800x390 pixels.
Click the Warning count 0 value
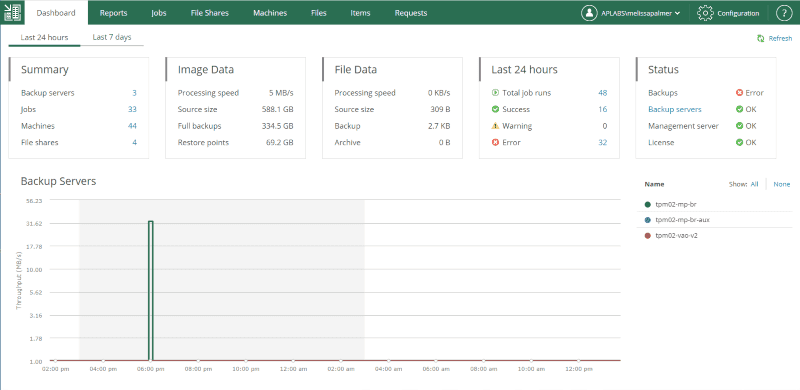[605, 126]
